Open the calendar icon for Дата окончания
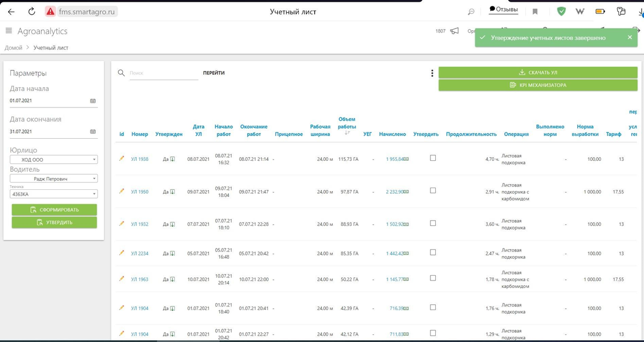The width and height of the screenshot is (644, 342). click(x=93, y=132)
